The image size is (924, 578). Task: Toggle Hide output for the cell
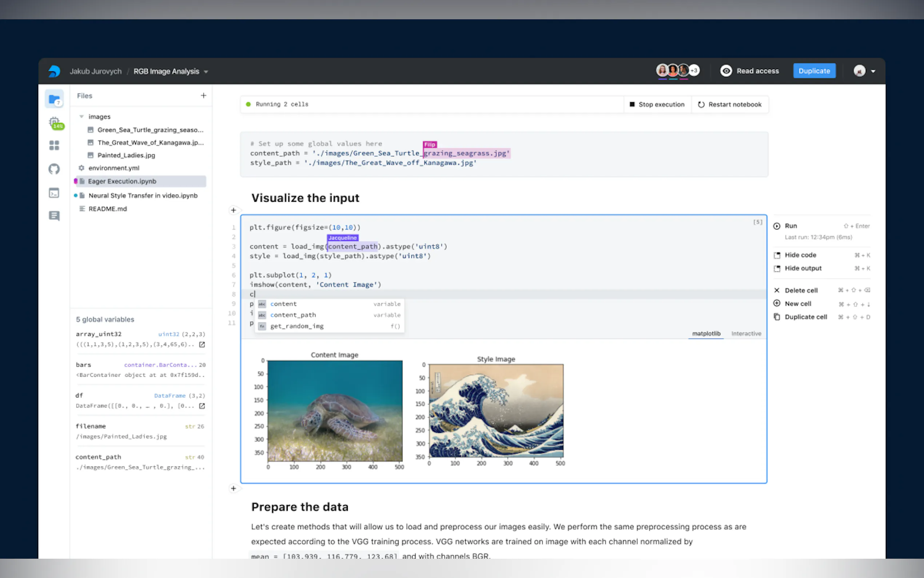(802, 268)
